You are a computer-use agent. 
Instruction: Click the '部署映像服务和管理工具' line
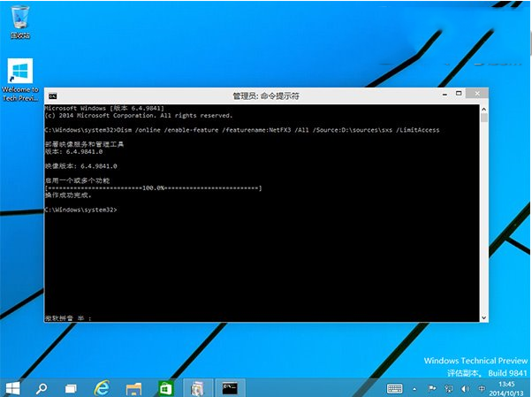point(85,144)
